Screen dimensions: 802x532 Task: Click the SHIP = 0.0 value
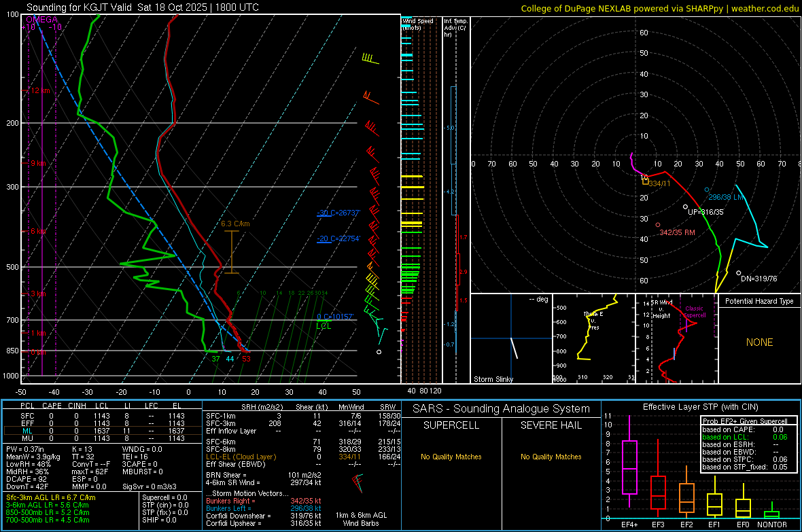[x=159, y=520]
